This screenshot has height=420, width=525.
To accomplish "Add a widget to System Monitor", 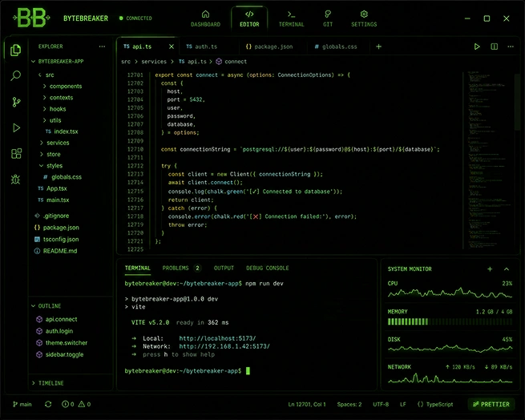I will click(x=490, y=269).
